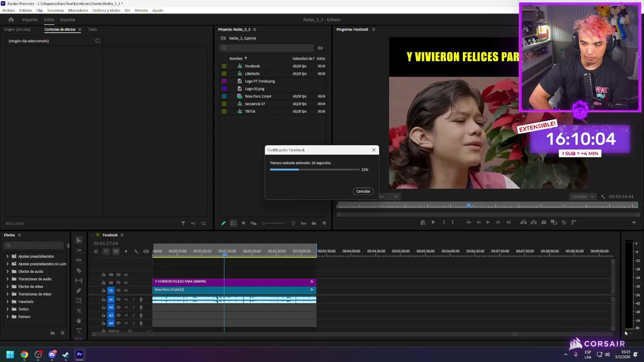Click Export Frame camera icon
644x362 pixels.
[x=543, y=222]
